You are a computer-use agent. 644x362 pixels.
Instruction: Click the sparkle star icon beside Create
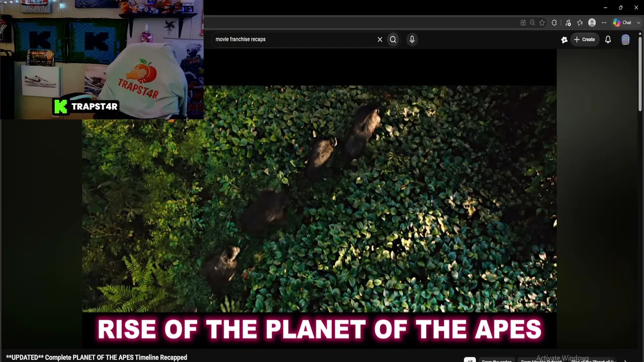click(x=564, y=40)
